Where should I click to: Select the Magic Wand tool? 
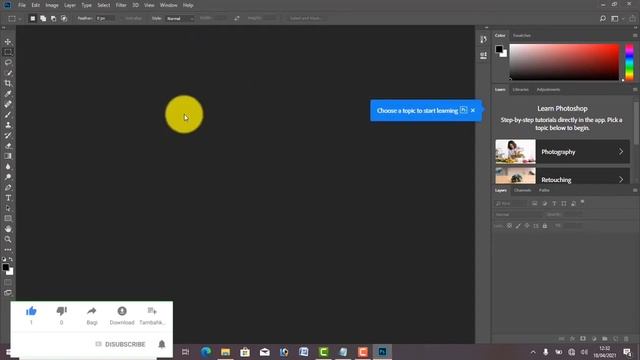click(x=8, y=73)
